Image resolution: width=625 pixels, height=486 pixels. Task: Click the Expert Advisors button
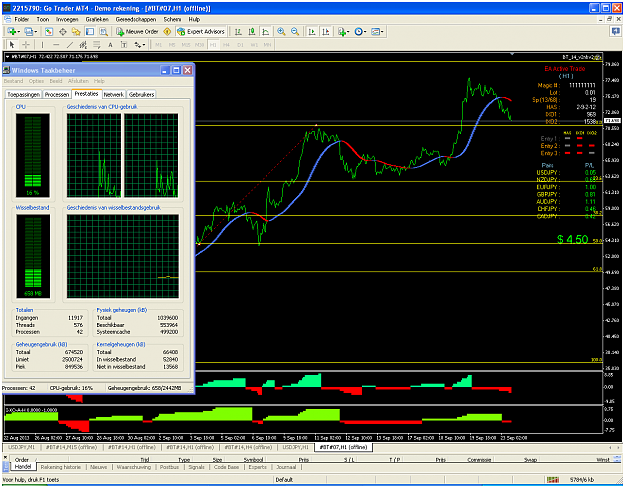coord(201,31)
